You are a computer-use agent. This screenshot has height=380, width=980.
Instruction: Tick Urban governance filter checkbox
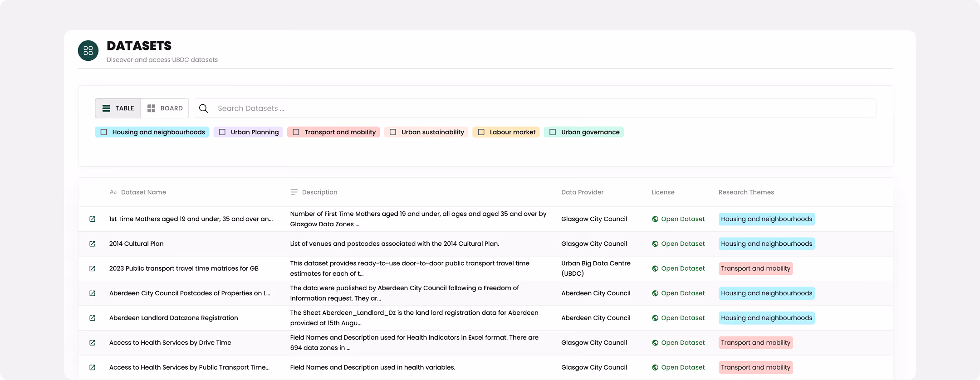tap(553, 132)
